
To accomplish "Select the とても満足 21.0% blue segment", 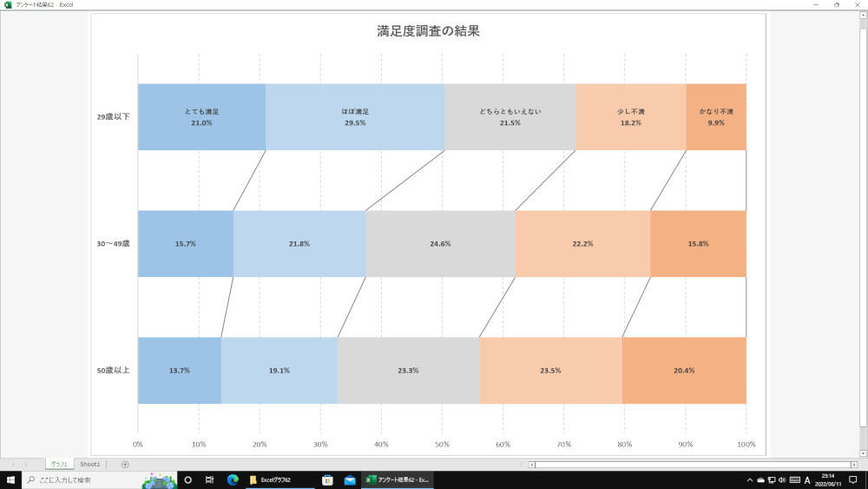I will click(201, 117).
